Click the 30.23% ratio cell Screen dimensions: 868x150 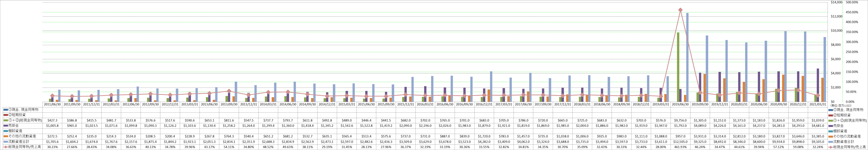click(x=53, y=147)
